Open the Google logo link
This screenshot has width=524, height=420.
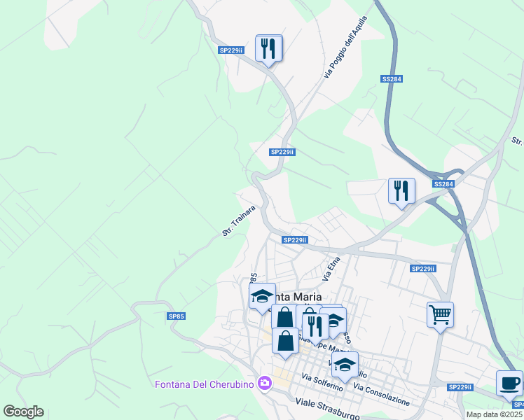point(23,412)
